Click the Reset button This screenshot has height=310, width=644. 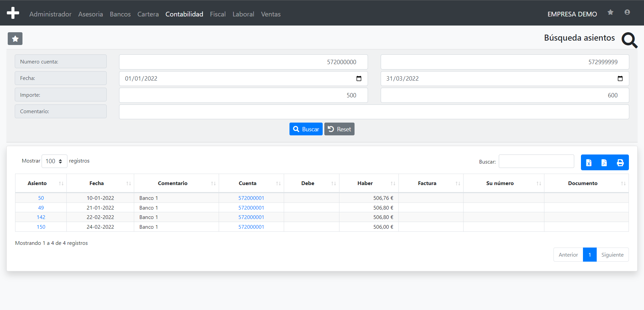click(339, 129)
